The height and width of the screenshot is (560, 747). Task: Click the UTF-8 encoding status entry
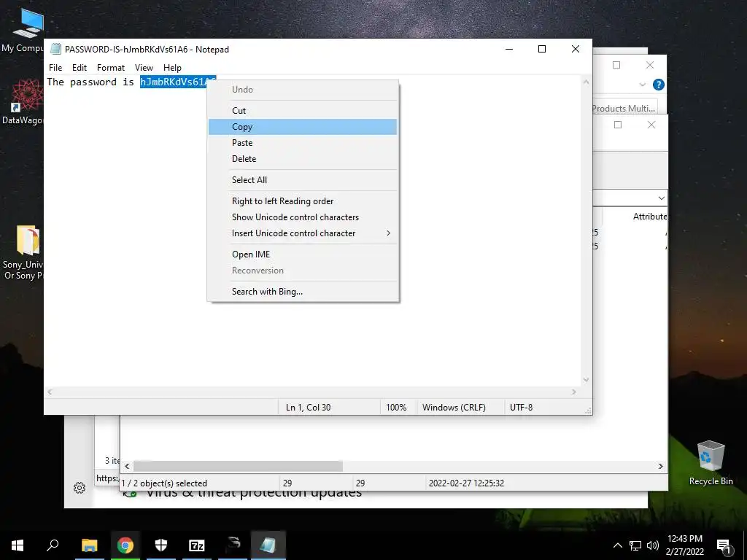[521, 407]
